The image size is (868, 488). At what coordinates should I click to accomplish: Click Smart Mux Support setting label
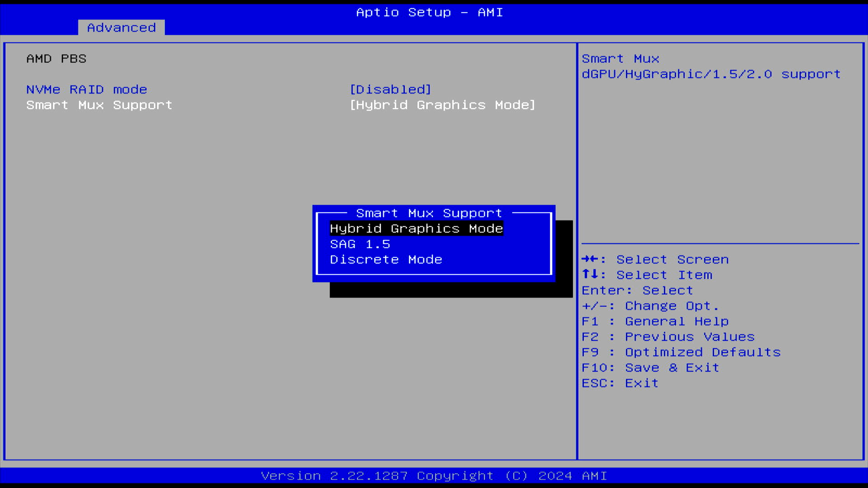(x=99, y=105)
